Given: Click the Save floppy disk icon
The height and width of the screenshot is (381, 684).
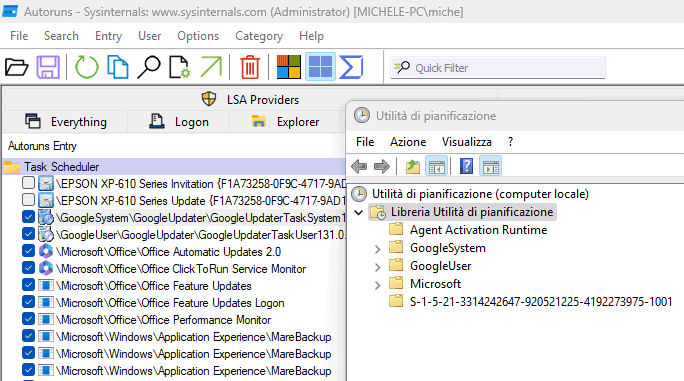Looking at the screenshot, I should pos(48,68).
